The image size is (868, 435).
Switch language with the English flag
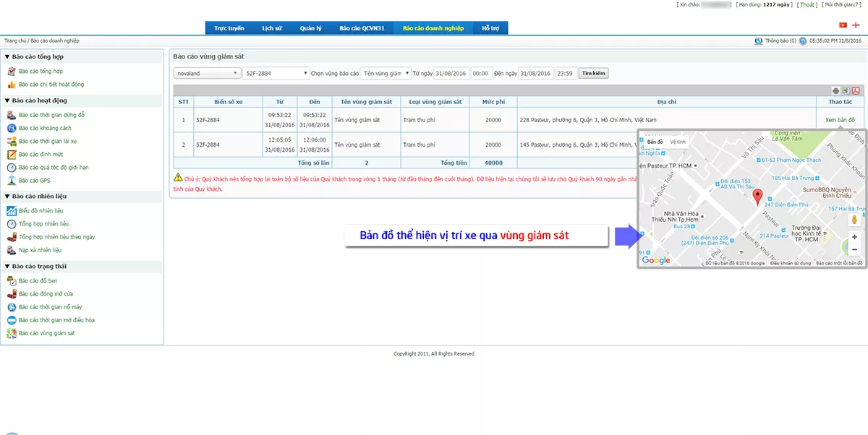856,25
